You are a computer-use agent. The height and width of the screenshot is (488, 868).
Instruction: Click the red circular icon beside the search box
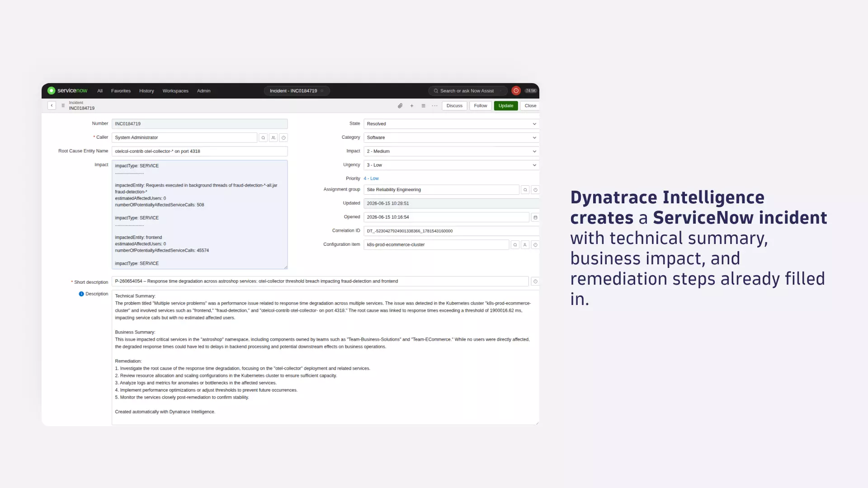516,91
